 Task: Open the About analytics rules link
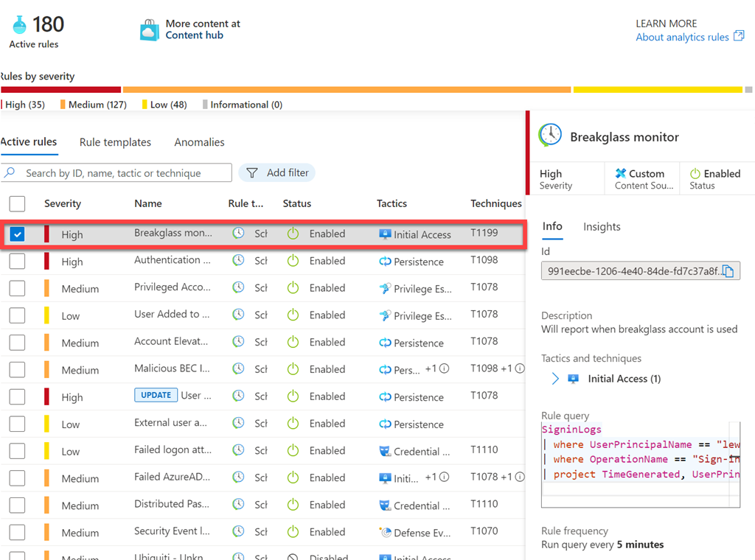pos(682,37)
